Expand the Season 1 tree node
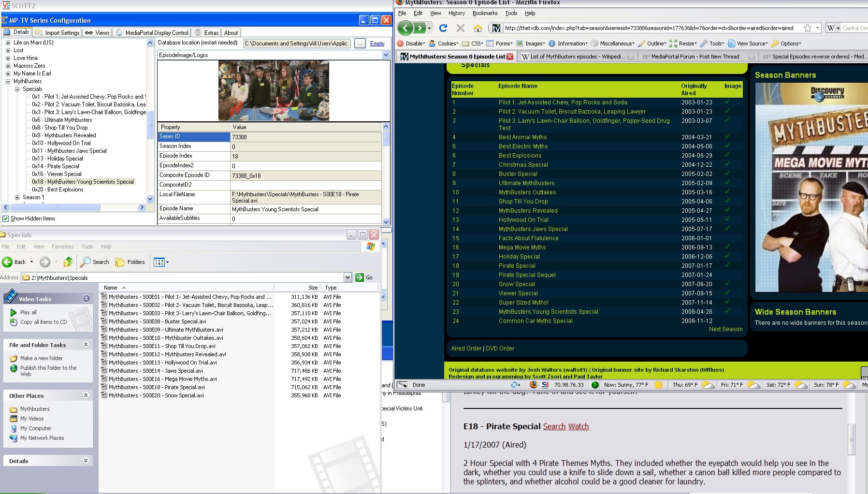Image resolution: width=868 pixels, height=494 pixels. pos(17,197)
